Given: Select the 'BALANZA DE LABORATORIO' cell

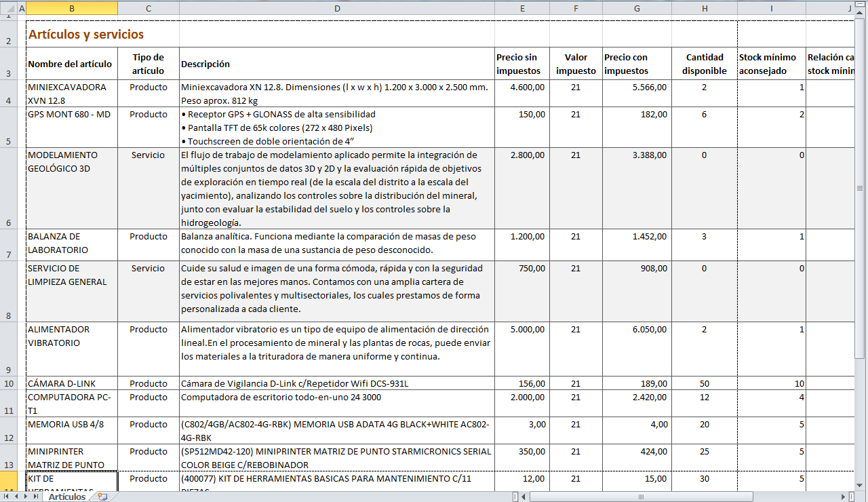Looking at the screenshot, I should coord(72,245).
